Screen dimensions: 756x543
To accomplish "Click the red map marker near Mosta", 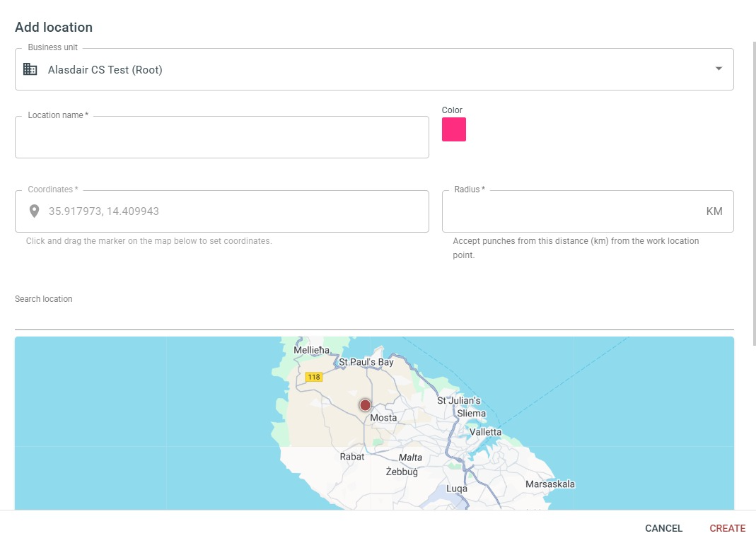I will [x=365, y=405].
